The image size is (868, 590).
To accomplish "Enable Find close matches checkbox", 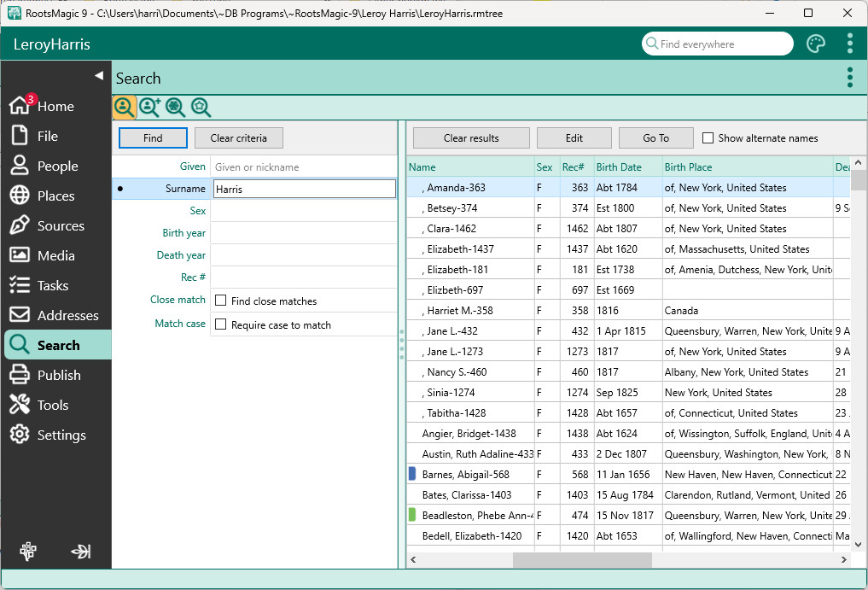I will tap(221, 301).
